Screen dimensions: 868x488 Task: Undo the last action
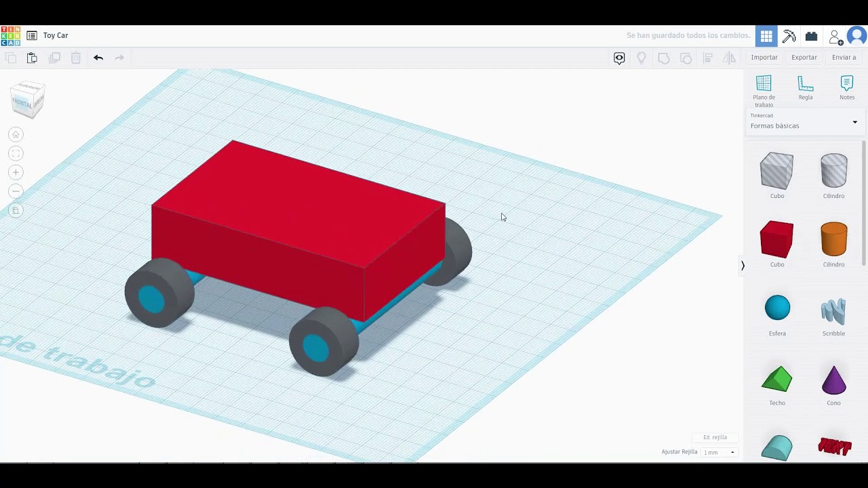click(98, 58)
